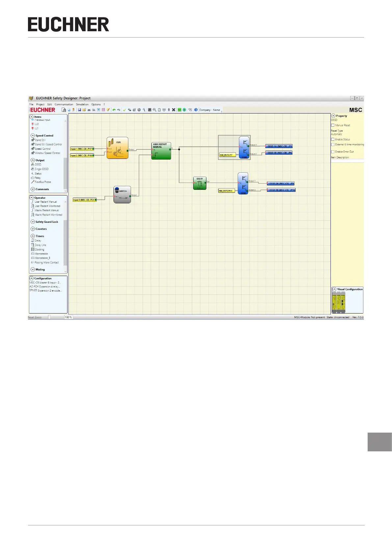Collapse the Operator panel
The height and width of the screenshot is (554, 392).
32,198
